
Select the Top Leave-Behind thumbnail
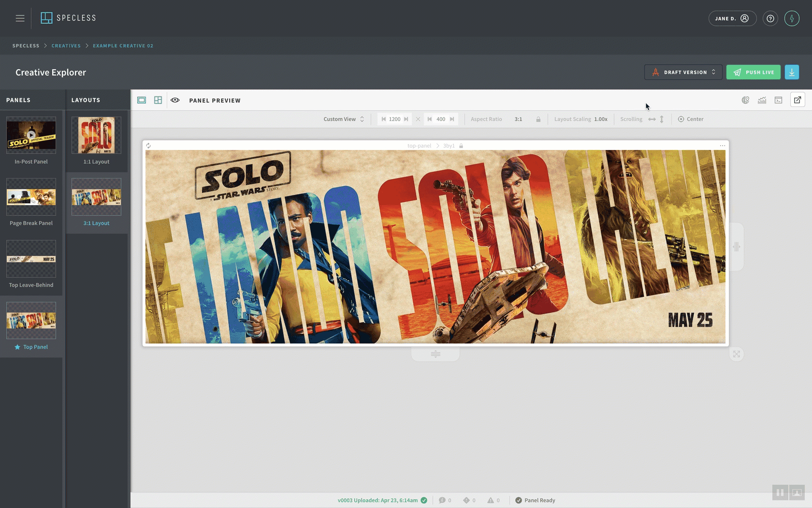(x=31, y=258)
